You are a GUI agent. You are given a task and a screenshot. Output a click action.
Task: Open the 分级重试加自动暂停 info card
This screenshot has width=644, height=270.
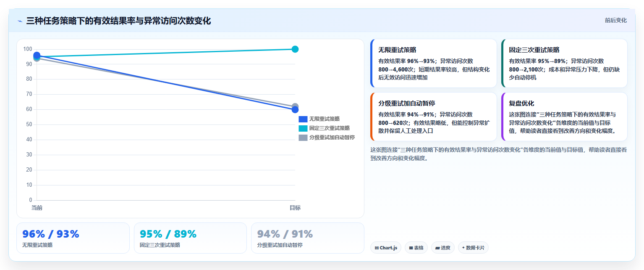[x=433, y=117]
